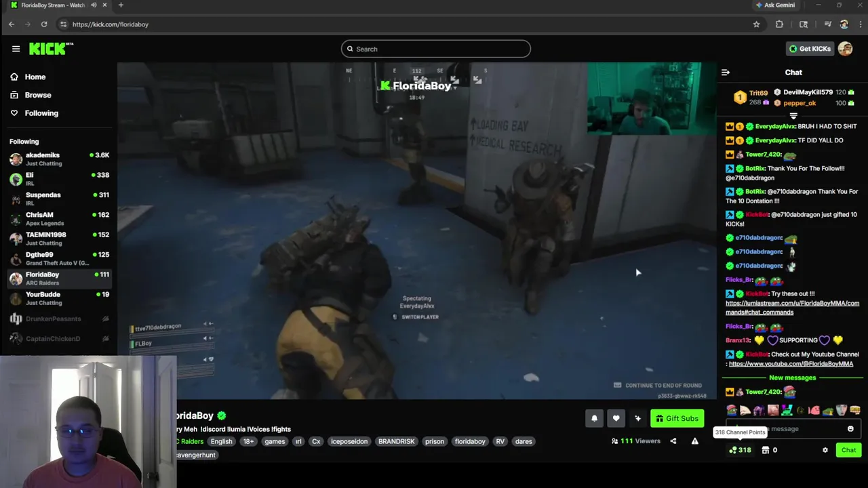Open TAEMIN1998 channel in Following list
The height and width of the screenshot is (488, 868).
coord(59,239)
